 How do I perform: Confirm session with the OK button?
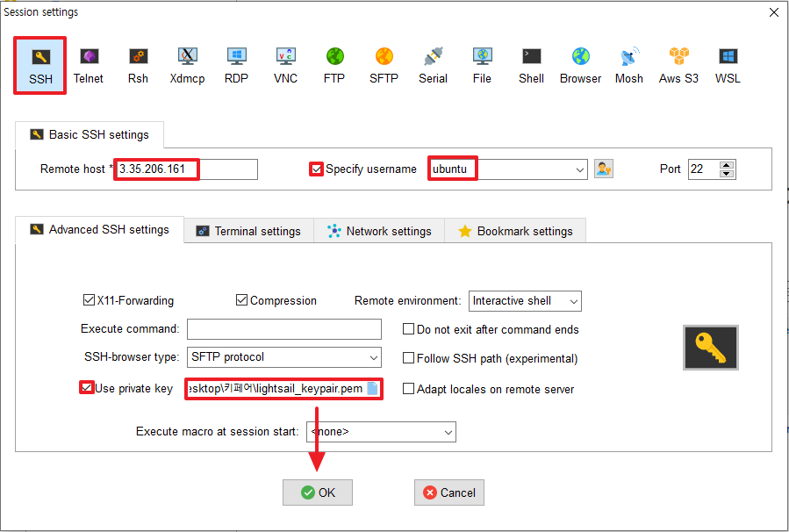[x=318, y=492]
